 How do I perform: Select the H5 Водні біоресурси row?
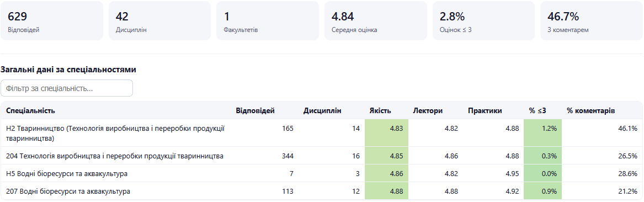coord(322,173)
